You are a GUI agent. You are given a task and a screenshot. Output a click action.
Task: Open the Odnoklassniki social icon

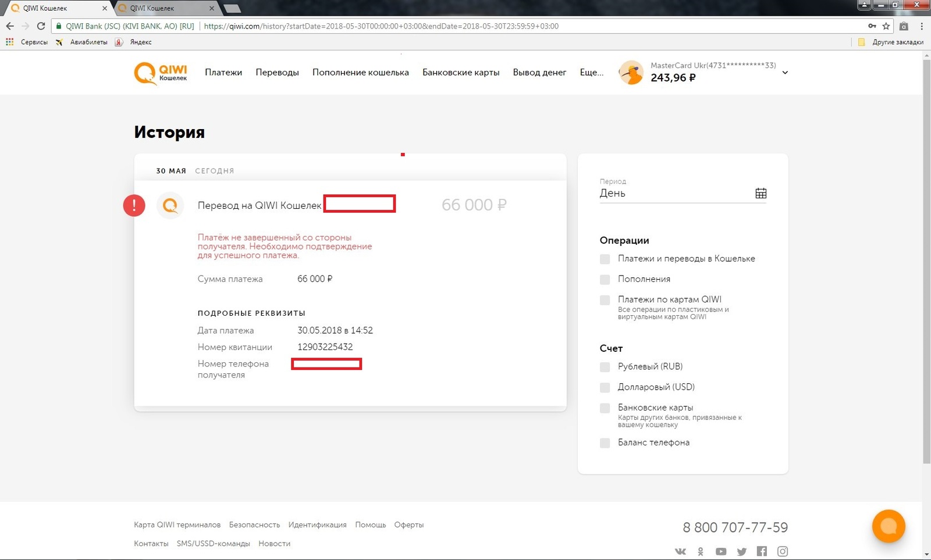tap(701, 551)
